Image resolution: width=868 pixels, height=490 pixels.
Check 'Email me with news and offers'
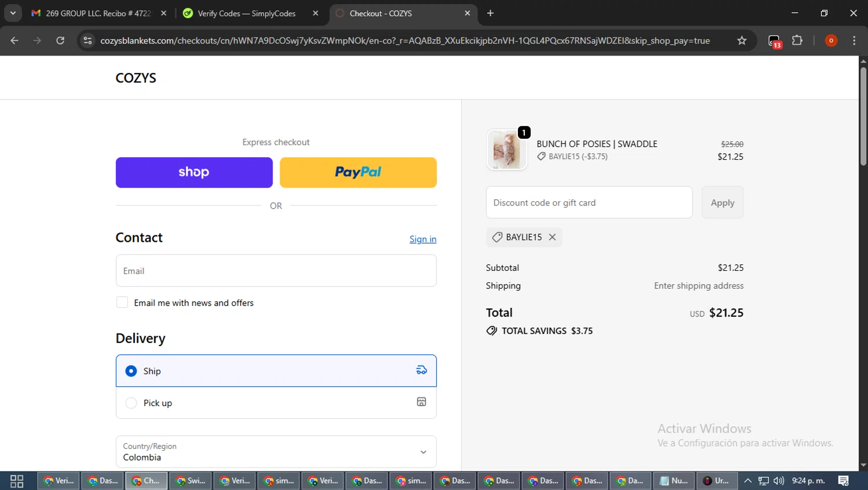point(122,303)
